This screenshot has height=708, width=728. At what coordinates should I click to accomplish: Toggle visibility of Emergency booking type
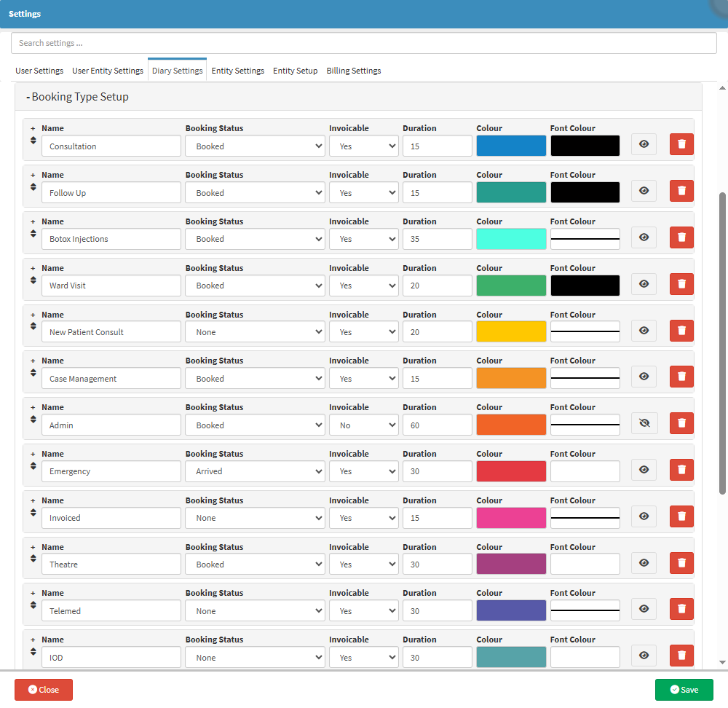click(x=644, y=470)
